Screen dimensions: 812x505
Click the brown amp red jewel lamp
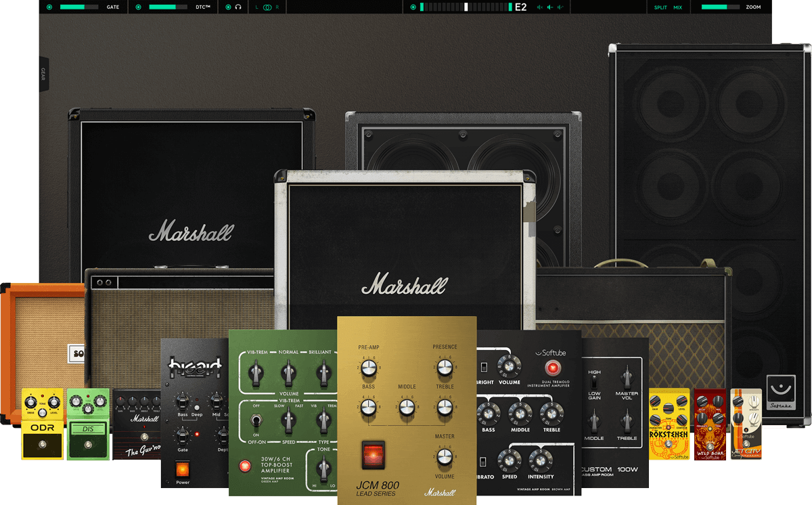pyautogui.click(x=553, y=368)
